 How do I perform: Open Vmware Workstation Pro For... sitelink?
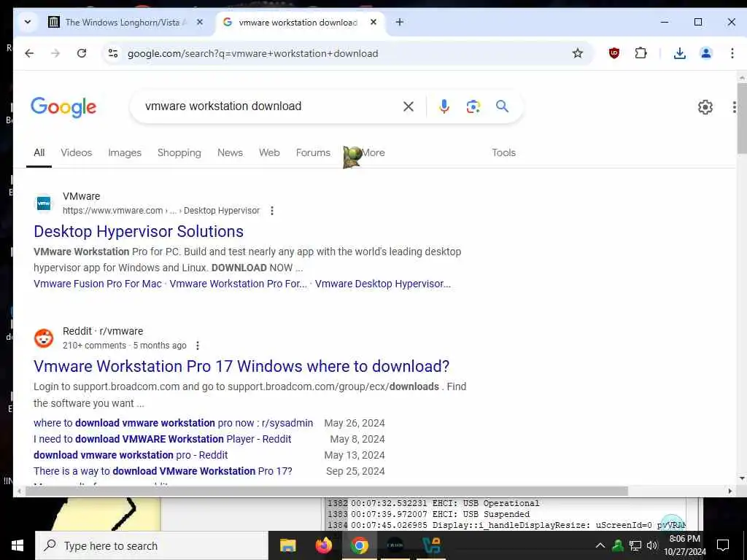(239, 284)
